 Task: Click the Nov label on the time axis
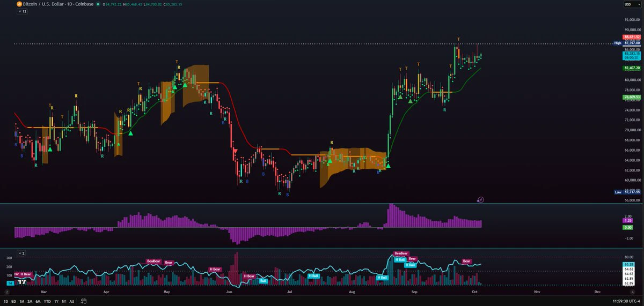click(536, 293)
